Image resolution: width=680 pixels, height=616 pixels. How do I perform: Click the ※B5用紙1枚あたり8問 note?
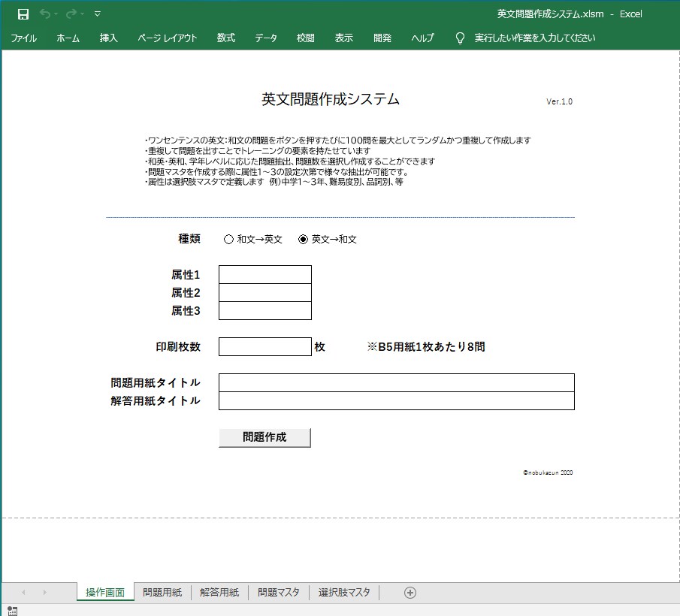[x=426, y=347]
